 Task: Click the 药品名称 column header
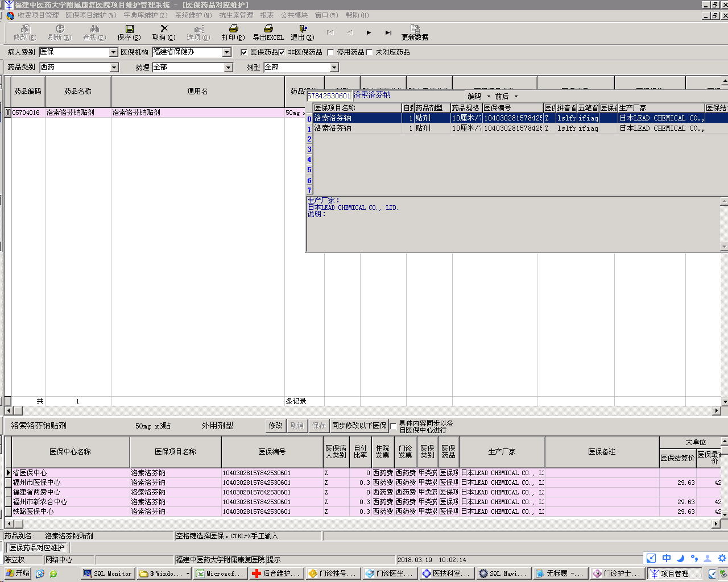pyautogui.click(x=78, y=92)
